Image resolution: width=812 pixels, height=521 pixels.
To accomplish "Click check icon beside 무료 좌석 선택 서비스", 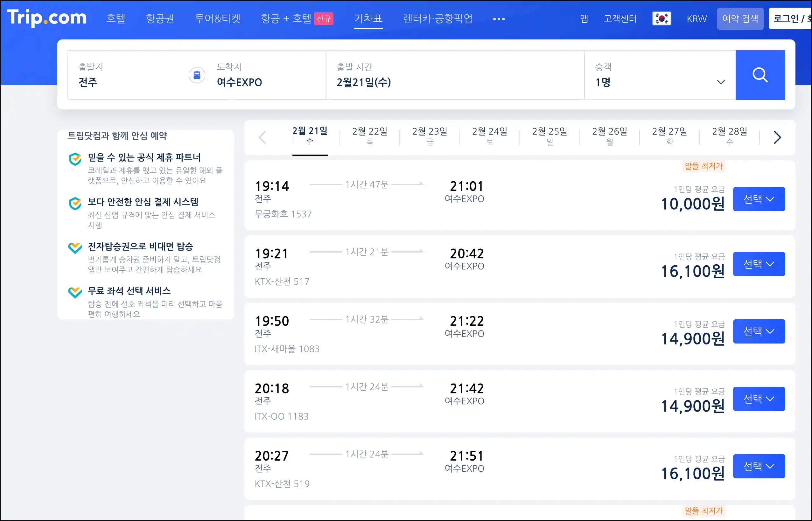I will 75,292.
